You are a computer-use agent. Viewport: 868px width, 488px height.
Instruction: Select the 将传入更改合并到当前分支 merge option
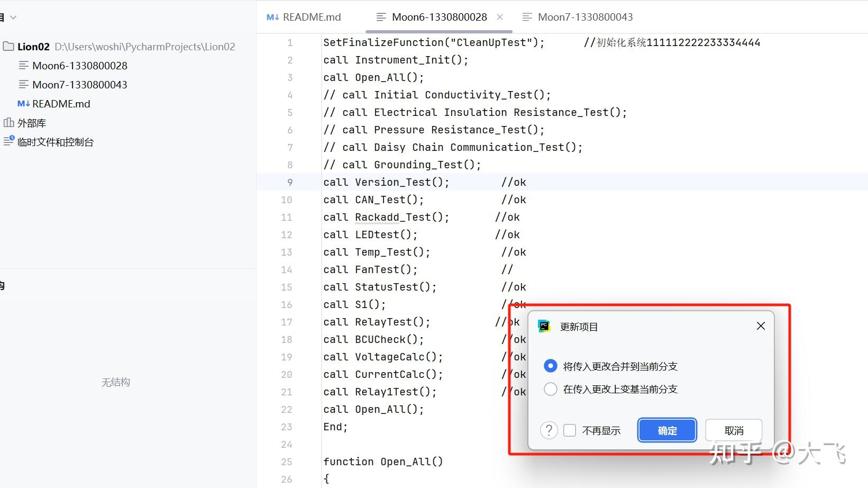click(x=550, y=366)
